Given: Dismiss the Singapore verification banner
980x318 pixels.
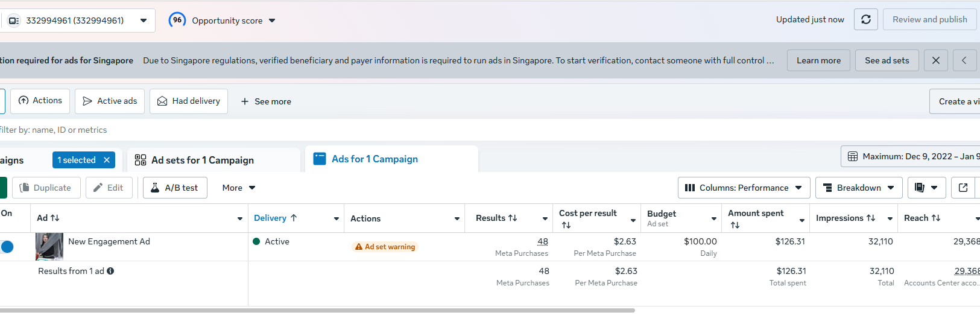Looking at the screenshot, I should point(935,60).
